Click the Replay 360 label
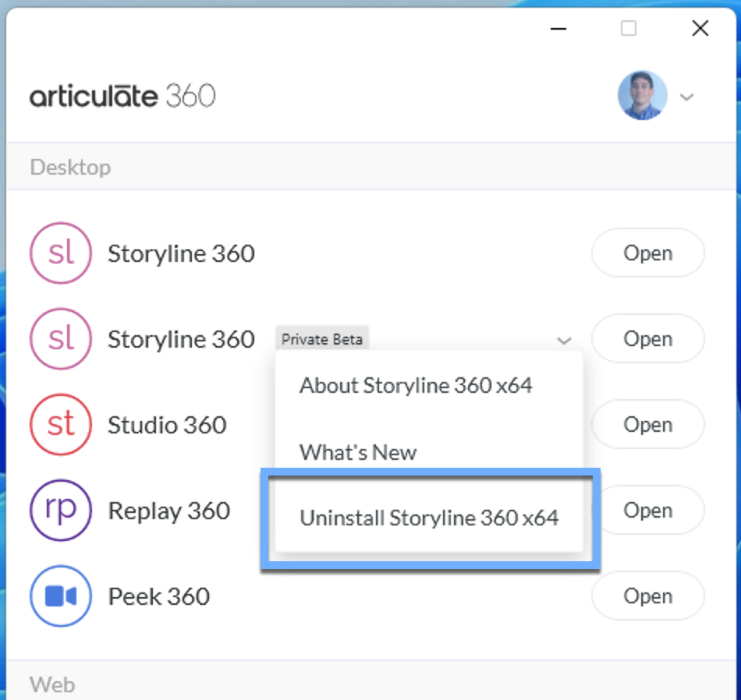Viewport: 741px width, 700px height. [169, 511]
